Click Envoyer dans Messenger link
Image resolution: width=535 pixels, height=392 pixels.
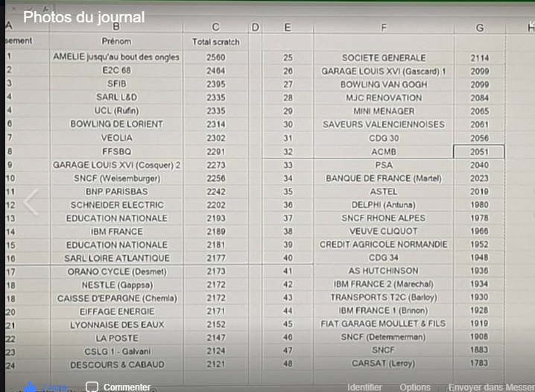click(491, 388)
